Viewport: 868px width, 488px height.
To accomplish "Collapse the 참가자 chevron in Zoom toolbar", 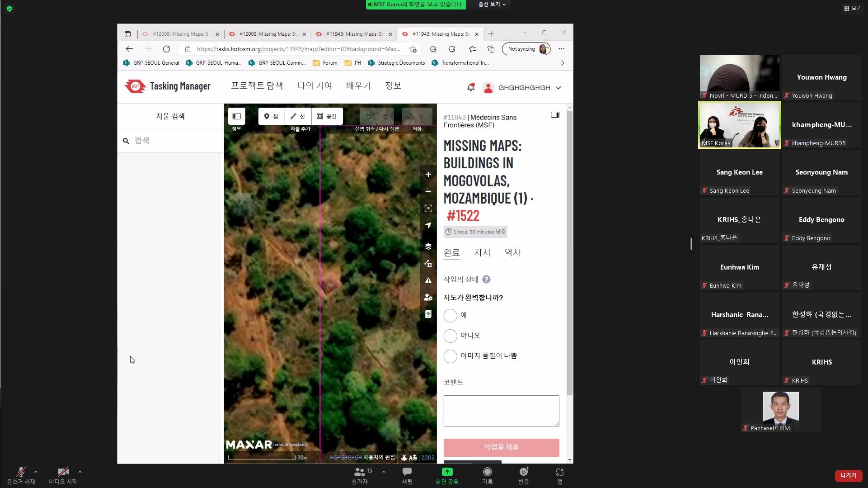I will (x=384, y=472).
